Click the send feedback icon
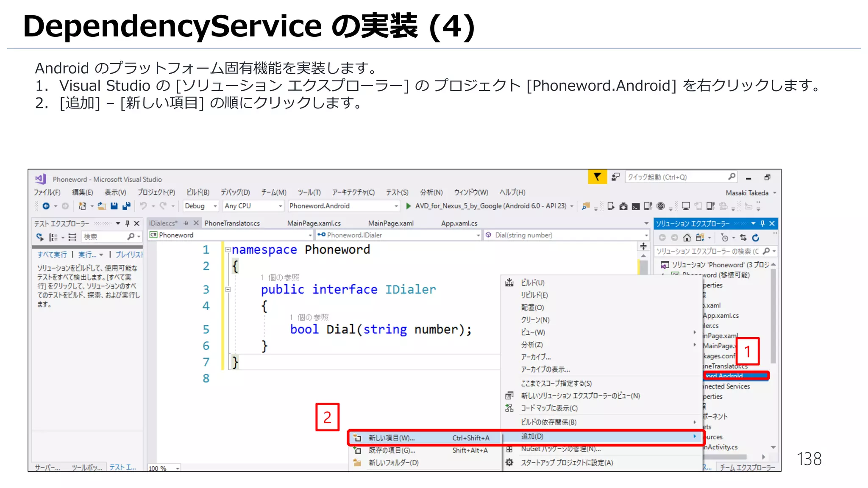 click(616, 177)
